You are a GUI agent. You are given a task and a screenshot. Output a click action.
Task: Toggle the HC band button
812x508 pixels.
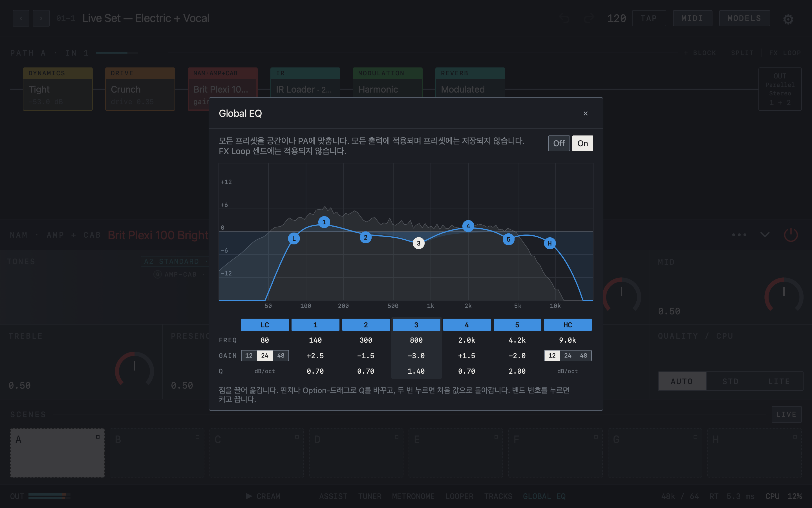[568, 325]
